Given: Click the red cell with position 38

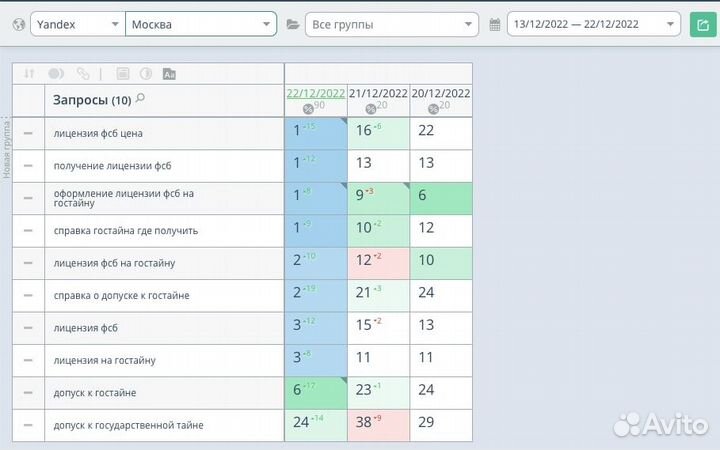Looking at the screenshot, I should (378, 424).
